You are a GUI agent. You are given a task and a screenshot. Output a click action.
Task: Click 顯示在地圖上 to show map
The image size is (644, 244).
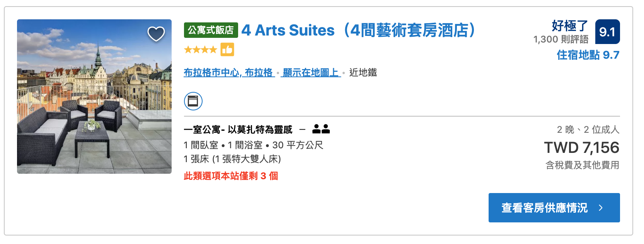[x=311, y=72]
